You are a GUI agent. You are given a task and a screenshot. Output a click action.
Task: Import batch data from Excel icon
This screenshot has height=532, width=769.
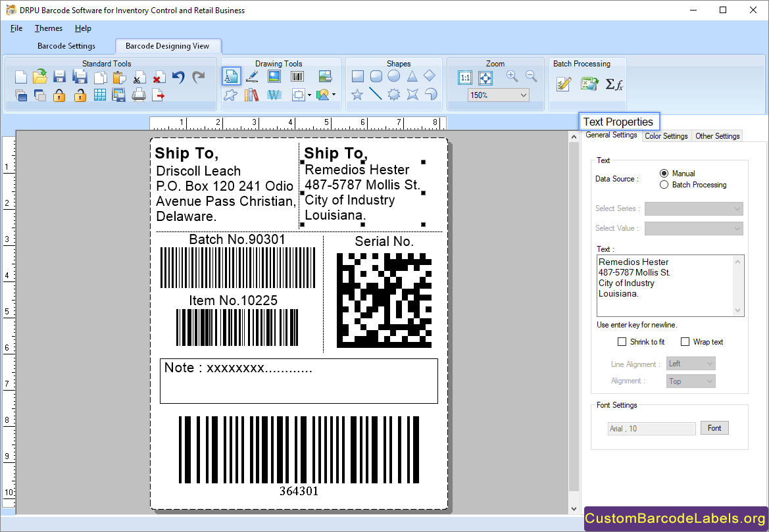(589, 84)
